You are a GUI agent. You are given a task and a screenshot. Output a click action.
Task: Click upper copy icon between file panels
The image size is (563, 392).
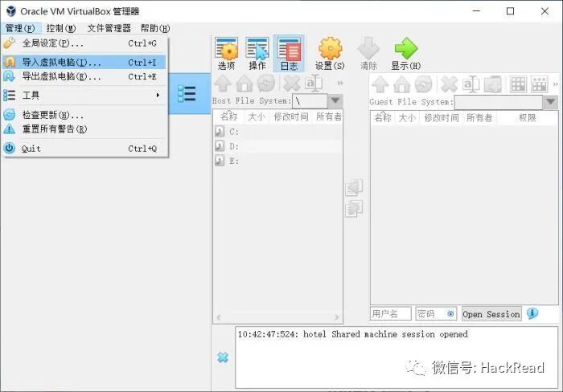(354, 187)
